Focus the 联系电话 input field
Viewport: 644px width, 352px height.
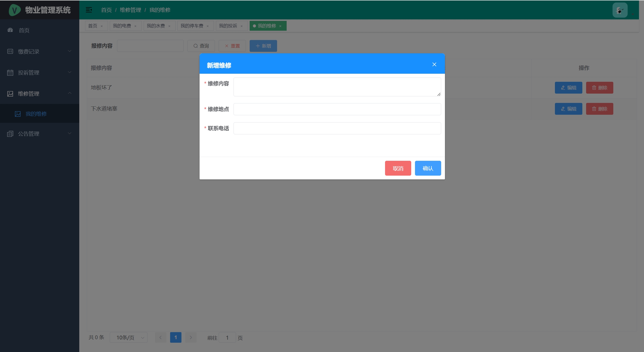click(337, 128)
